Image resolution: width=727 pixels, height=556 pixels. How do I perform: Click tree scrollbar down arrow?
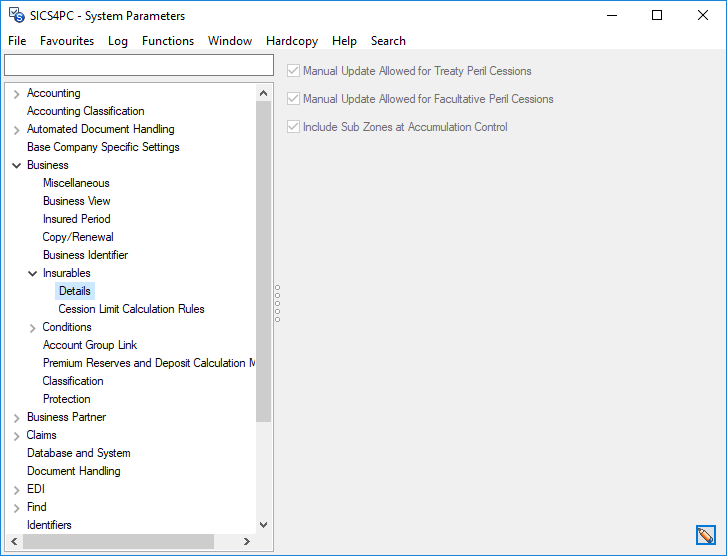(263, 525)
